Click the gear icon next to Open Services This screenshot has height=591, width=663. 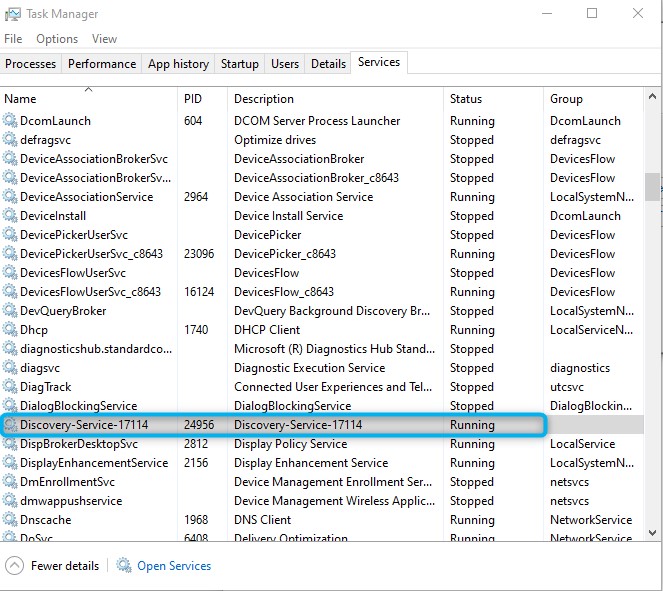(x=124, y=566)
